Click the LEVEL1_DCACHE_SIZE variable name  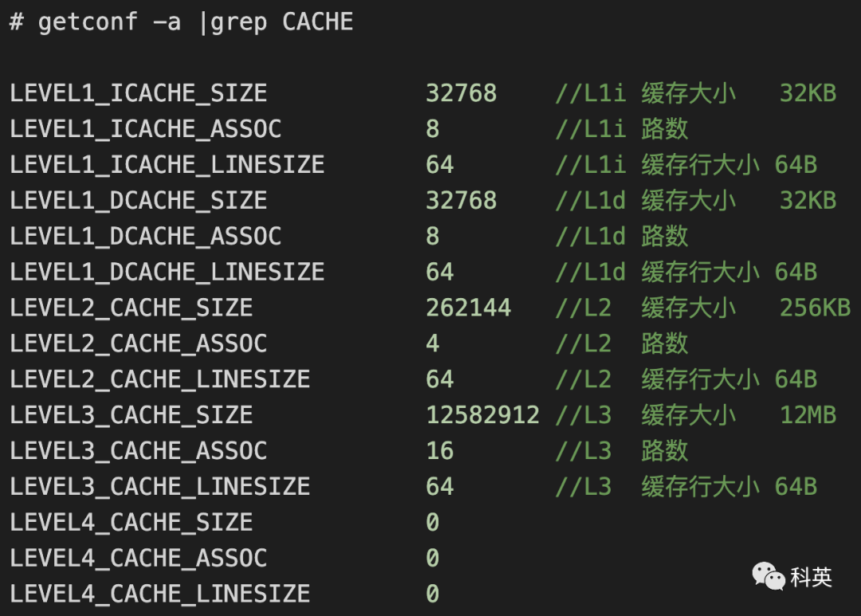(138, 200)
